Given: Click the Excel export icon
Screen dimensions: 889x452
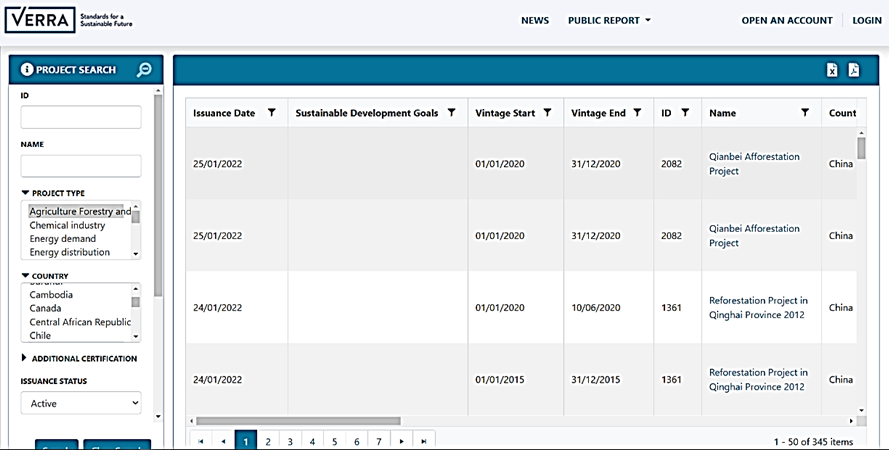Looking at the screenshot, I should pyautogui.click(x=831, y=69).
